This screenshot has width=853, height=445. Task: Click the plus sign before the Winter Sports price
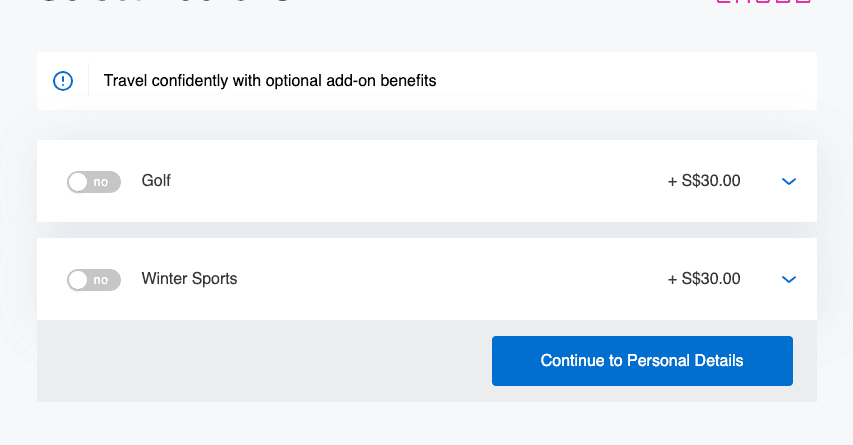tap(672, 280)
